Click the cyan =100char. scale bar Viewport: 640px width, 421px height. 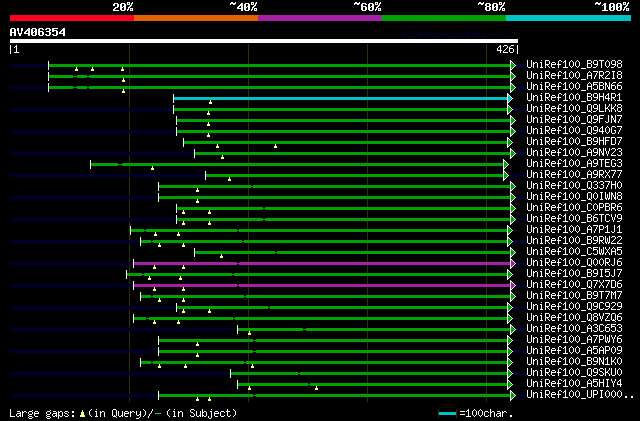447,414
